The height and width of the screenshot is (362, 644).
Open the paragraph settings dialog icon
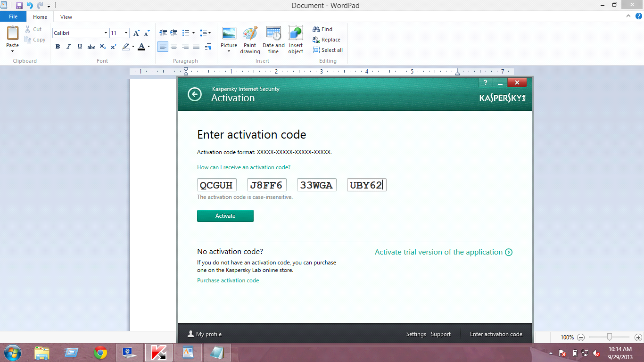pyautogui.click(x=207, y=47)
